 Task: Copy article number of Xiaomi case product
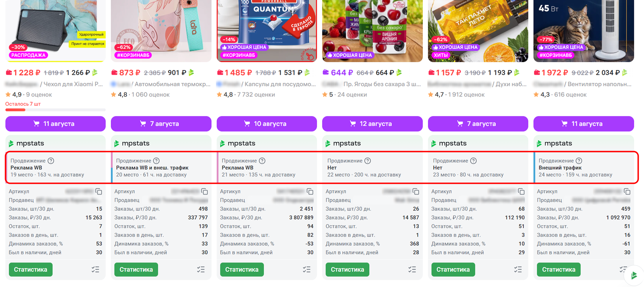pyautogui.click(x=99, y=191)
